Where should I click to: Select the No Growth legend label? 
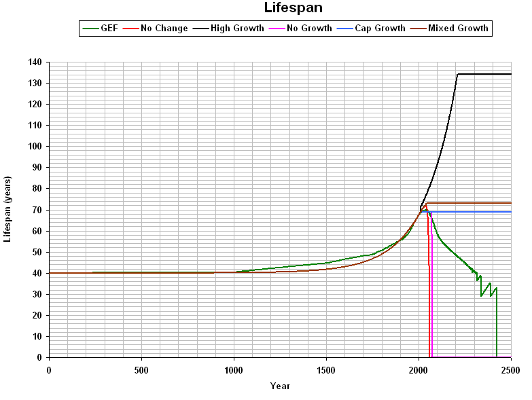tap(309, 29)
